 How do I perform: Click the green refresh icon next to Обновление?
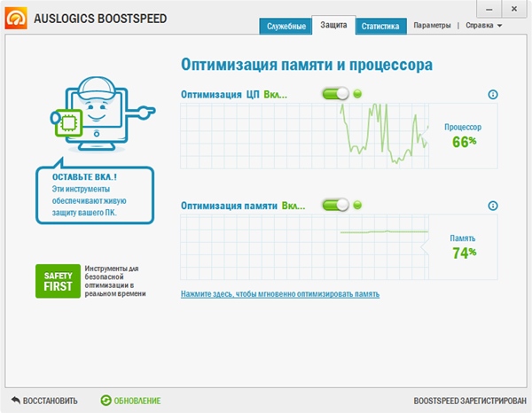click(106, 401)
